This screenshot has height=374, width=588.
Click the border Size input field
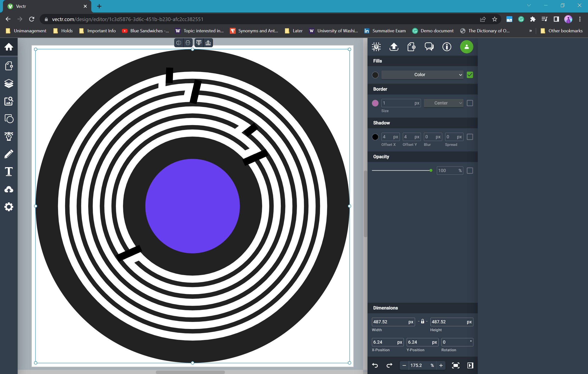tap(401, 103)
